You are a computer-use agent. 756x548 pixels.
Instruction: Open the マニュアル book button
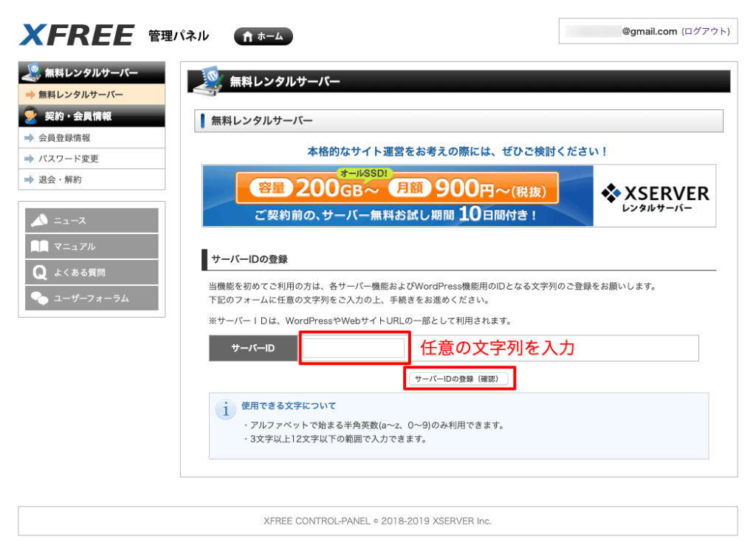click(92, 247)
